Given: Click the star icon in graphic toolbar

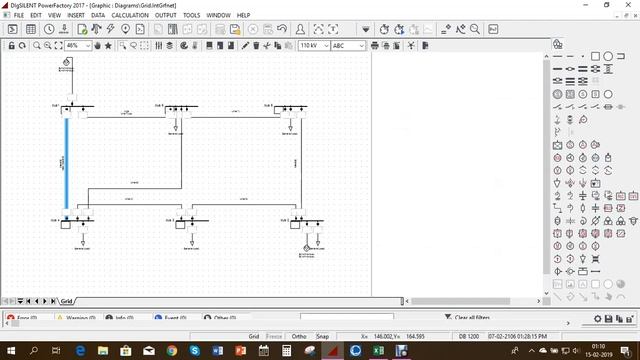Looking at the screenshot, I should point(108,46).
